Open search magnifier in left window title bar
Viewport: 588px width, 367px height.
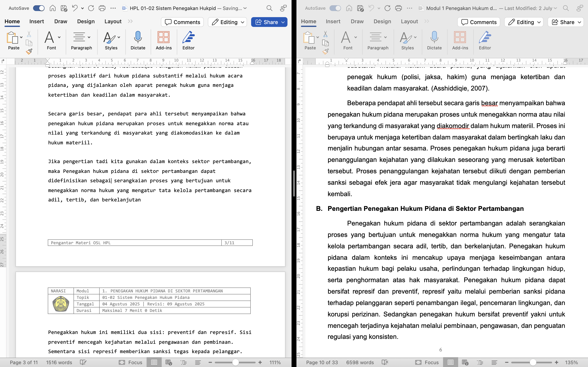269,8
